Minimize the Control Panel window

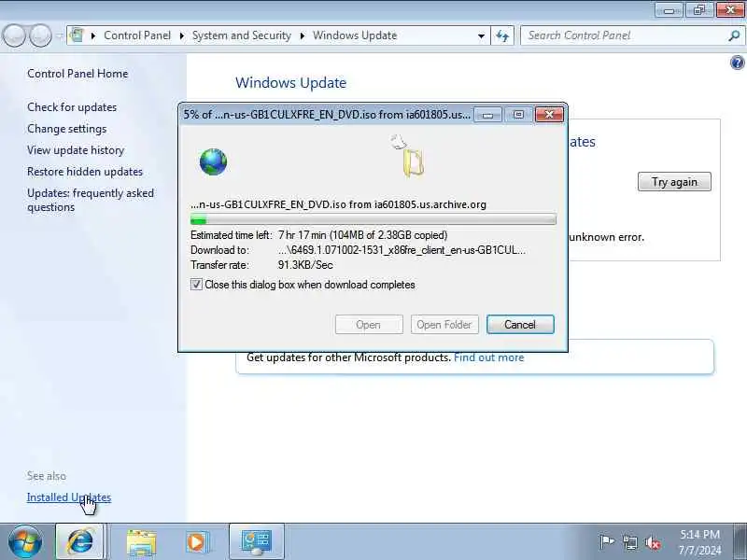tap(669, 9)
